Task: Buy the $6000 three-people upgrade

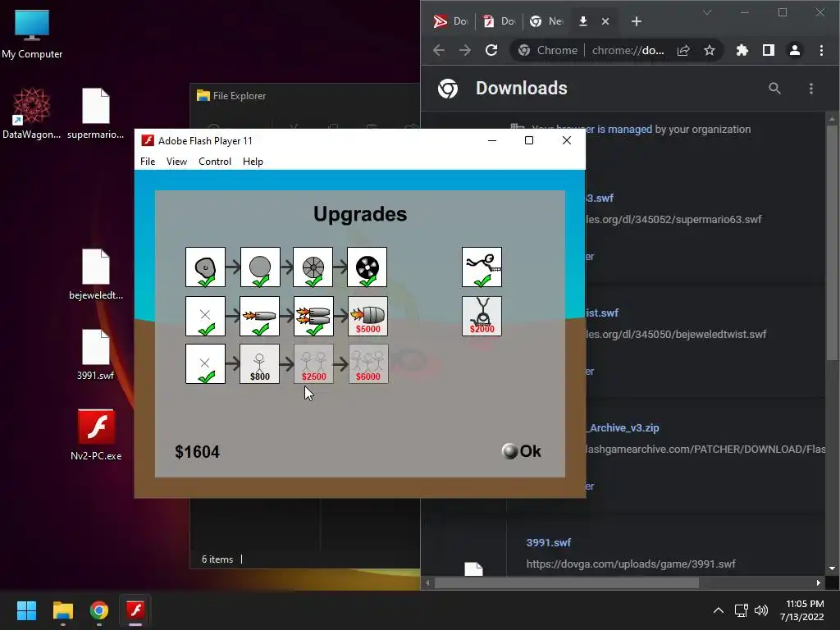Action: 368,363
